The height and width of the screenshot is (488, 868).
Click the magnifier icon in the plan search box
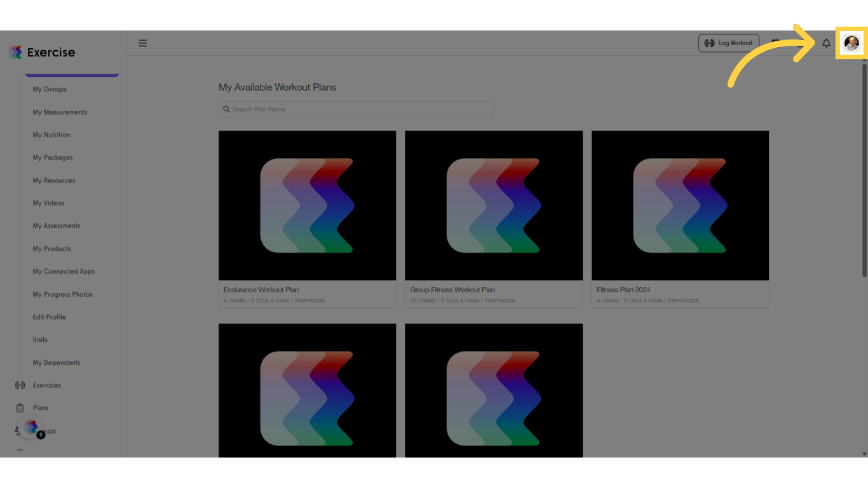point(226,109)
